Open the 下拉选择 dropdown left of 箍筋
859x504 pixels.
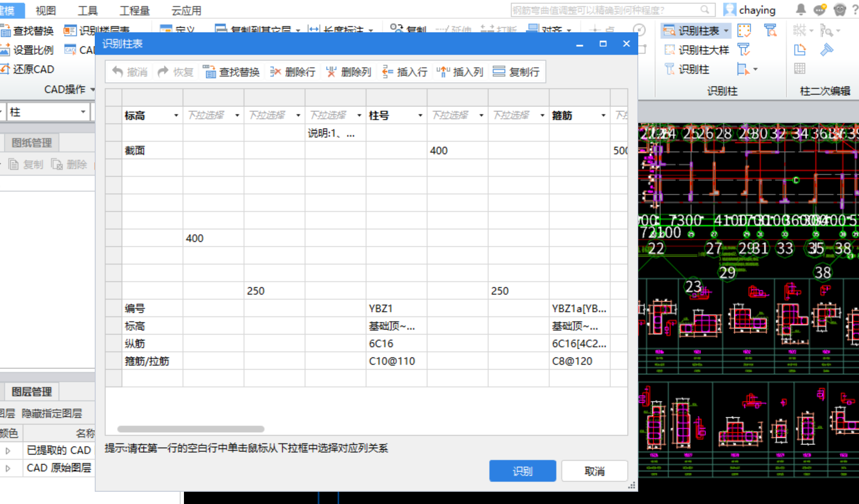[x=542, y=115]
